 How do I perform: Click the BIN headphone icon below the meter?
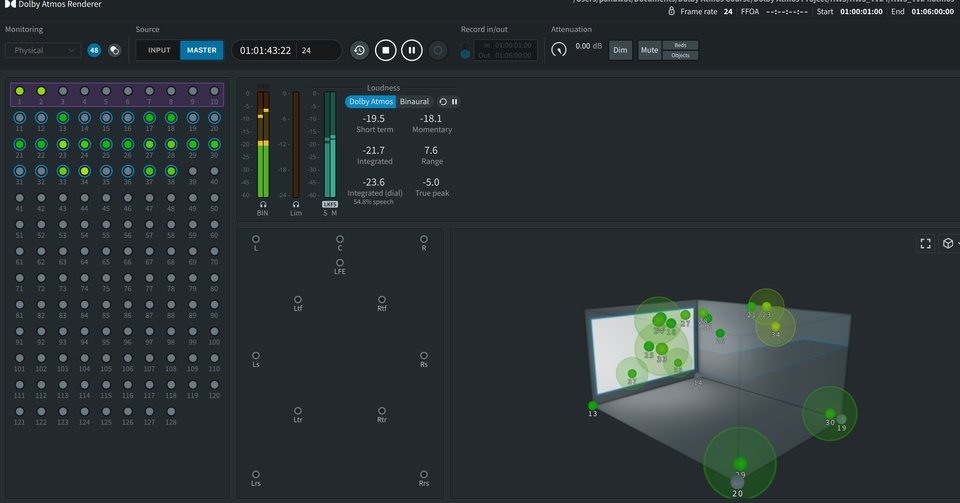(x=263, y=204)
